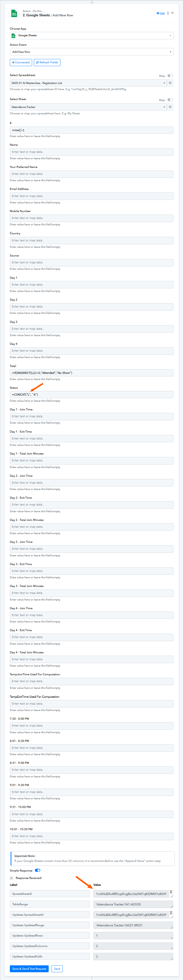Click the Connected button
Viewport: 183px width, 980px height.
21,62
